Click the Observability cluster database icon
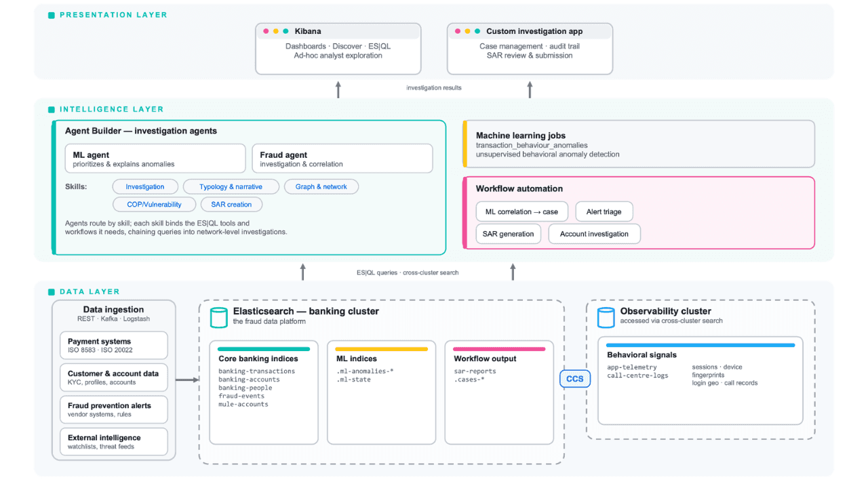 click(x=606, y=317)
